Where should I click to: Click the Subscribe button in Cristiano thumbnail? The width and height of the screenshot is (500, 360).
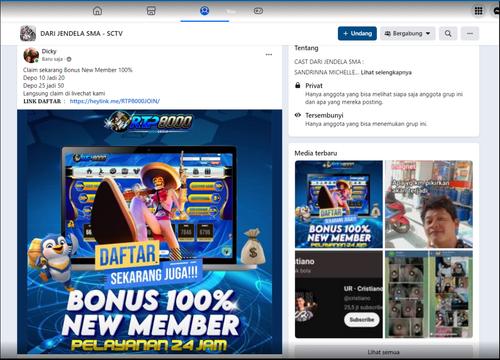point(362,320)
